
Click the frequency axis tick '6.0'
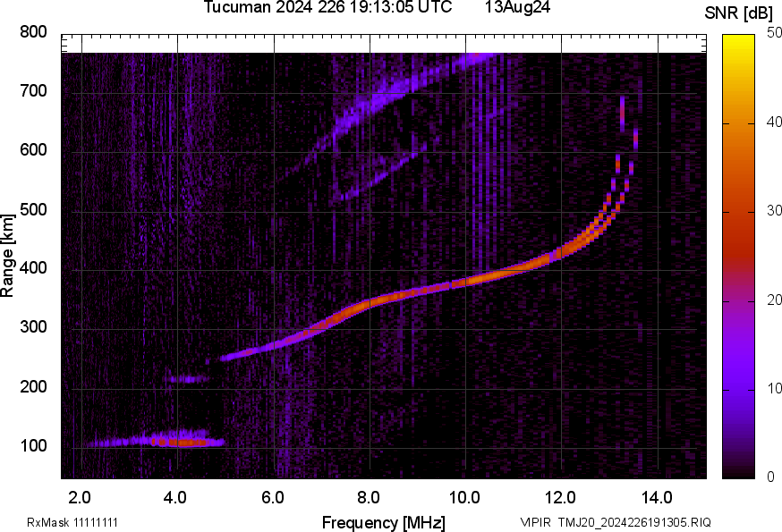tap(272, 497)
